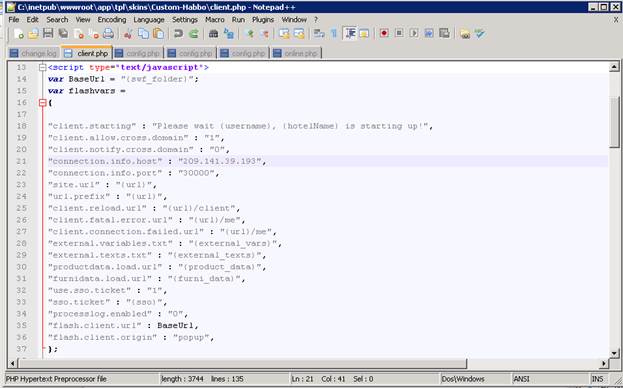Open the Search menu
This screenshot has width=623, height=388.
(x=57, y=19)
